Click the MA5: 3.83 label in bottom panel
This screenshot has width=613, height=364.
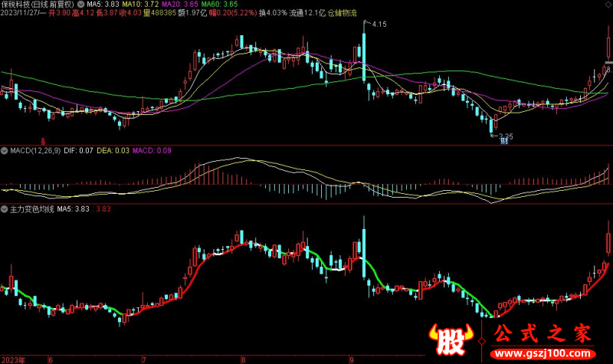tap(73, 209)
